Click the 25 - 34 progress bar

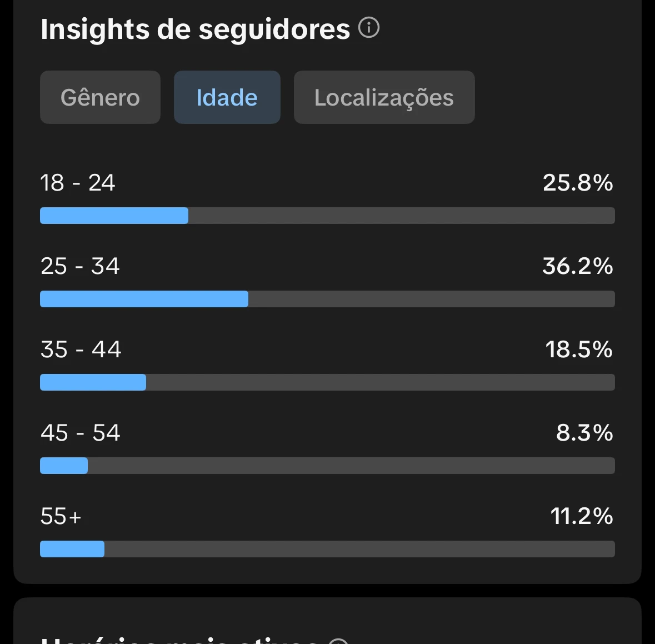(327, 299)
